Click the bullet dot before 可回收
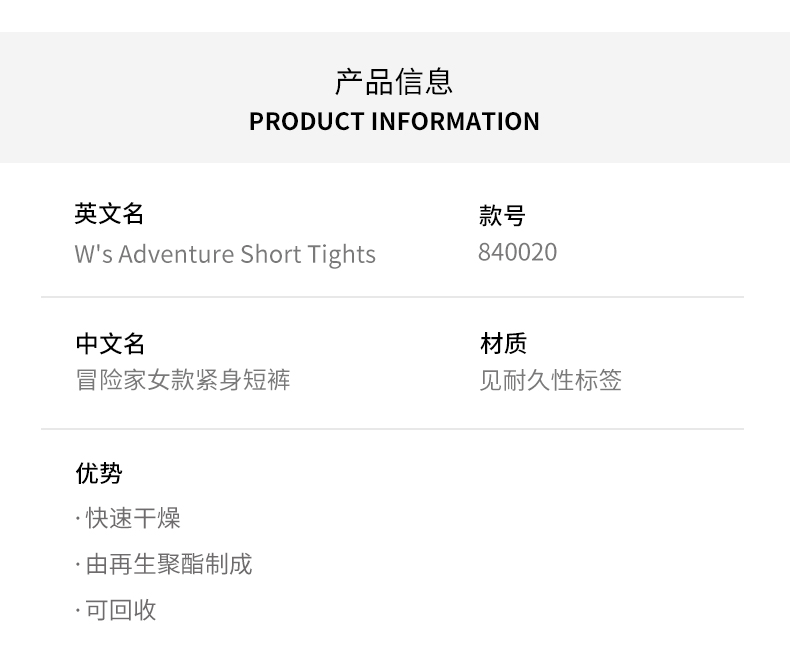Screen dimensions: 790x657 [x=77, y=611]
